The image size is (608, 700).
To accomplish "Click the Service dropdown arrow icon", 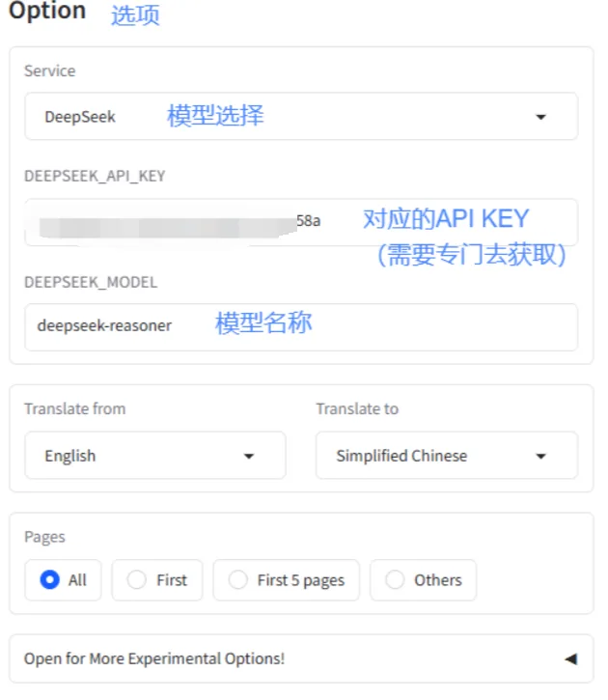I will coord(540,117).
